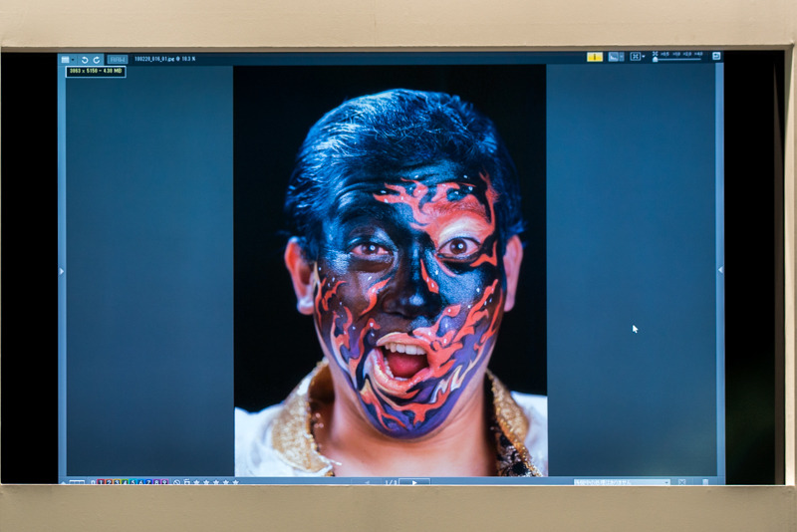Open the processing status dropdown at bottom
797x532 pixels.
point(622,482)
